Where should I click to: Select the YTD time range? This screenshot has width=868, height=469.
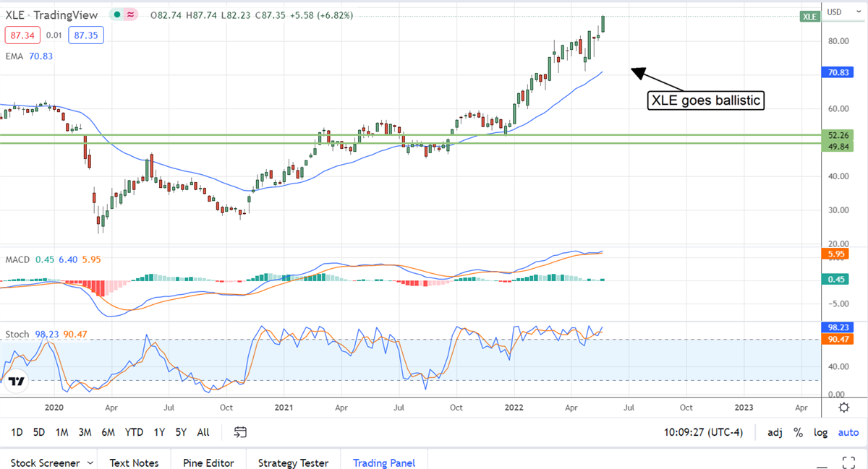pos(134,432)
